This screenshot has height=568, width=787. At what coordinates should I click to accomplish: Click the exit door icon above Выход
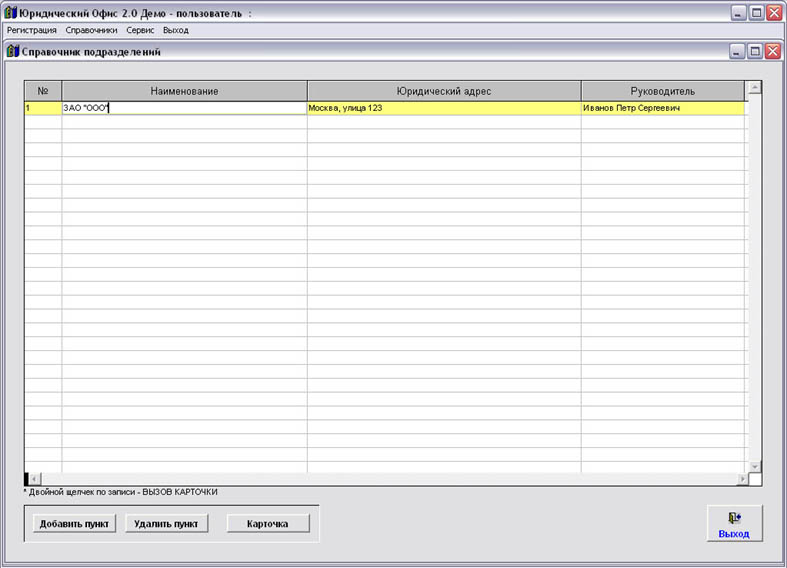734,517
